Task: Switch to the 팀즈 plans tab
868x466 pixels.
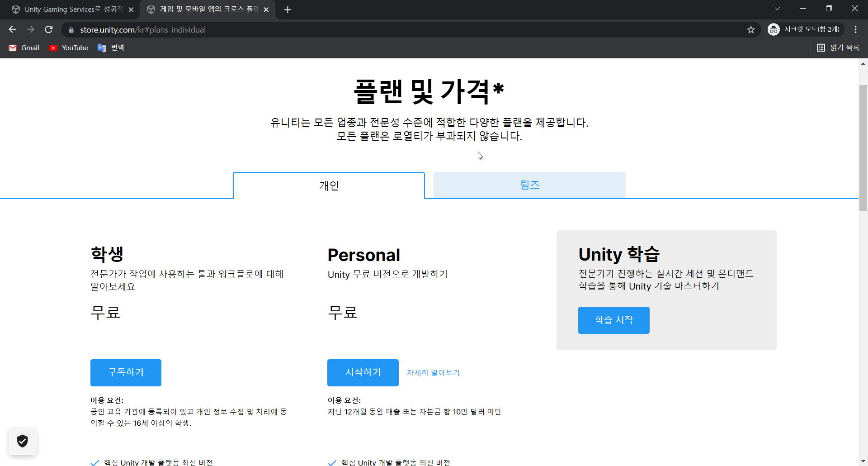Action: point(529,185)
